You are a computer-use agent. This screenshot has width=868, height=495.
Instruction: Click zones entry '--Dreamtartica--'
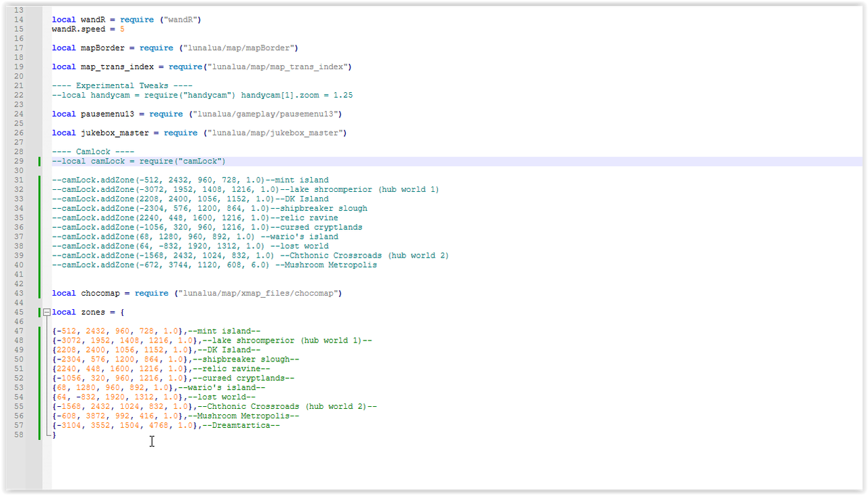point(165,425)
